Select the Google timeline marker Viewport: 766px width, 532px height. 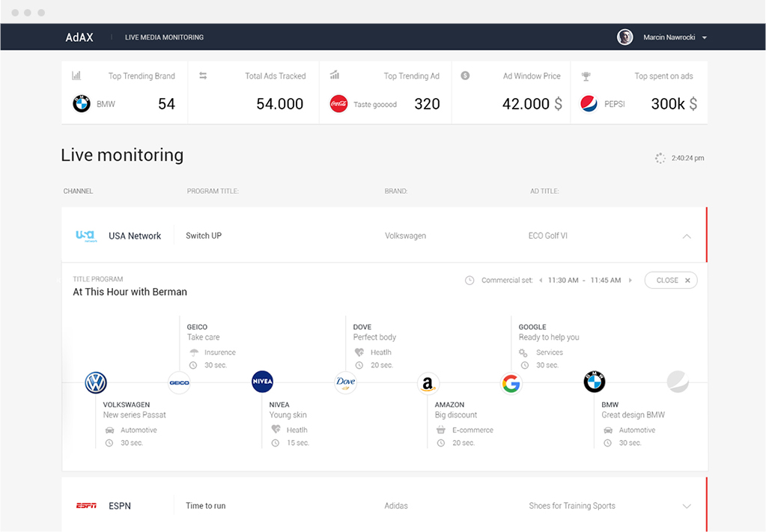pos(511,383)
